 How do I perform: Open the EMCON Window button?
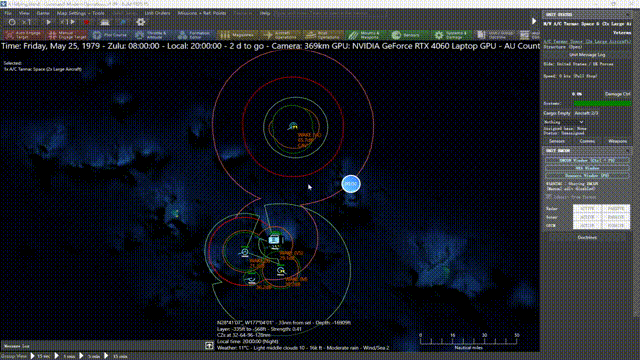[587, 160]
